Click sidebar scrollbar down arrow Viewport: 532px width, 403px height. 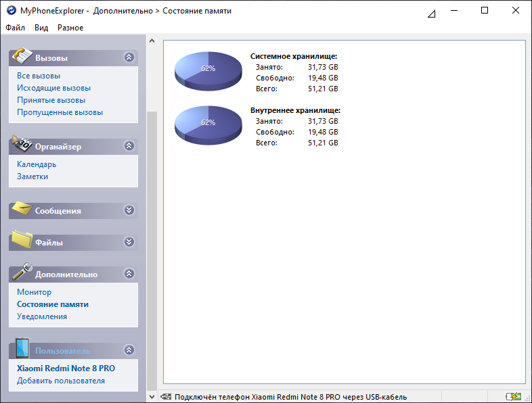pyautogui.click(x=152, y=396)
